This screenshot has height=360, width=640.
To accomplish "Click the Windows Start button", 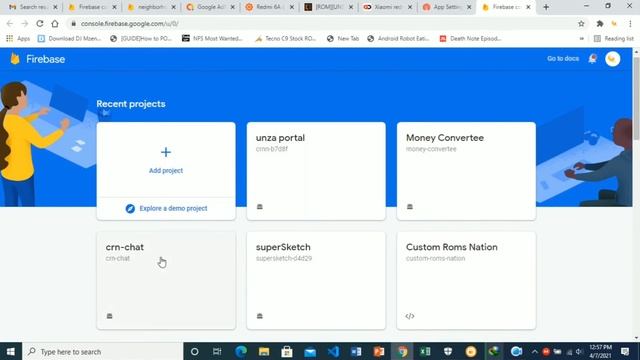I will coord(11,351).
